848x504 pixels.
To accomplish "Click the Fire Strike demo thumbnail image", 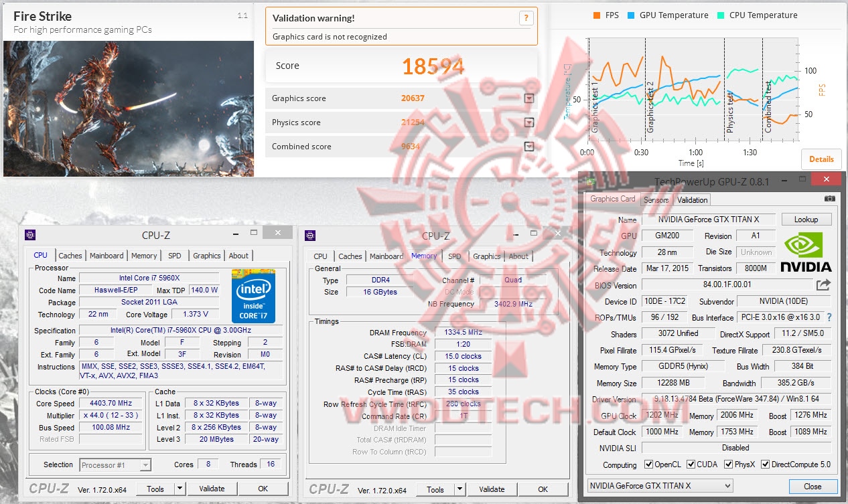I will tap(129, 108).
